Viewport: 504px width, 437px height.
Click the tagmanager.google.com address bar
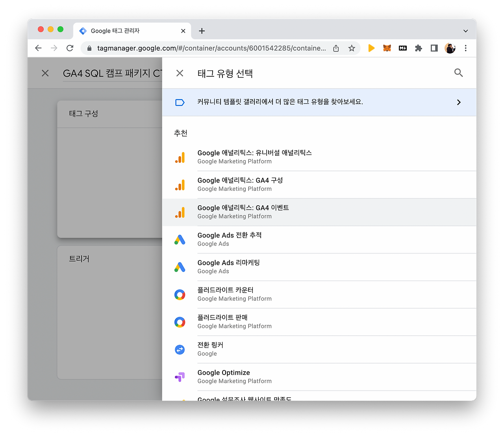(x=211, y=48)
